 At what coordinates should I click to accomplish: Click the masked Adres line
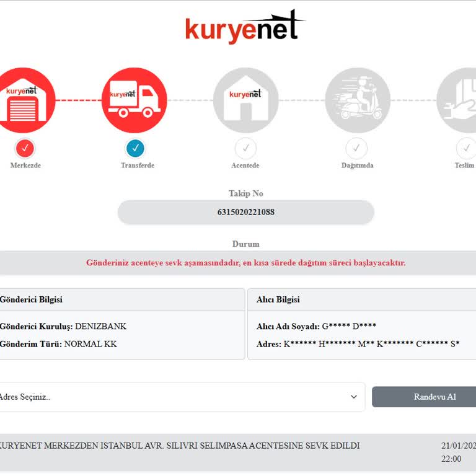(358, 344)
